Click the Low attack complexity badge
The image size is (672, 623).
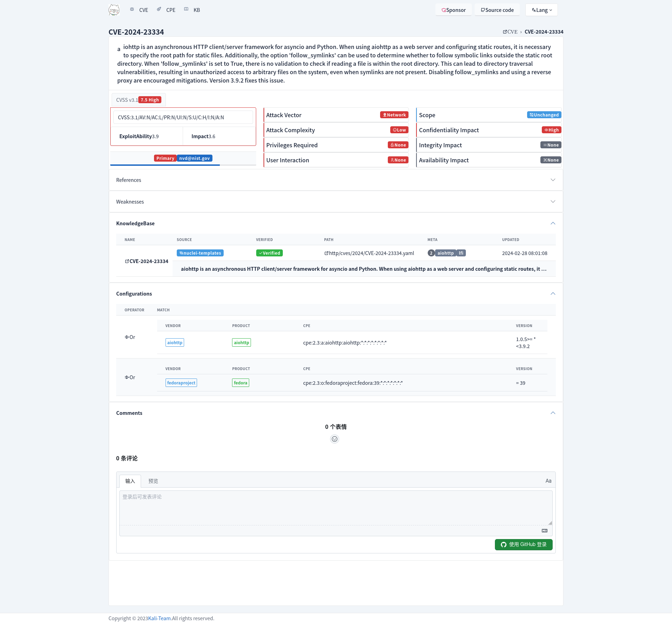tap(399, 130)
